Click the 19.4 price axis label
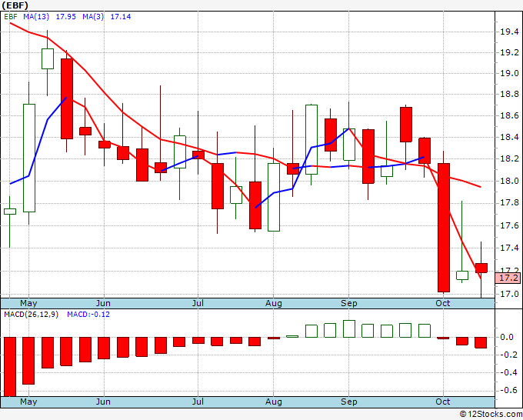The width and height of the screenshot is (523, 420). click(509, 32)
